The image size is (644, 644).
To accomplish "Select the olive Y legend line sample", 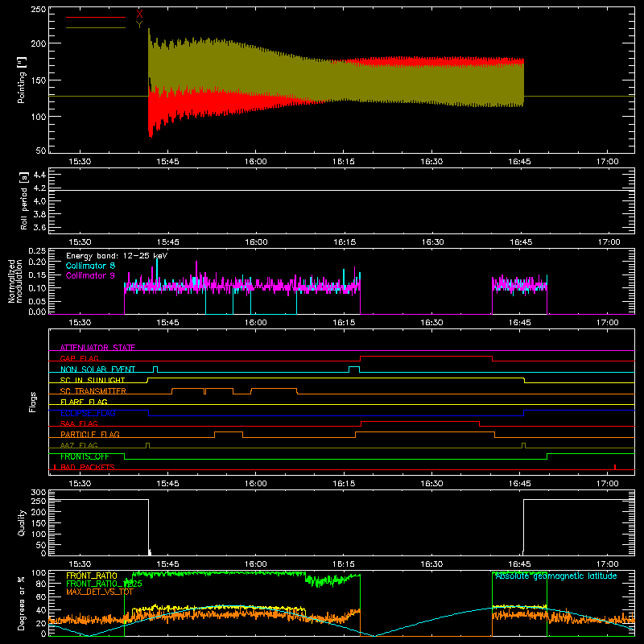I will click(x=96, y=28).
